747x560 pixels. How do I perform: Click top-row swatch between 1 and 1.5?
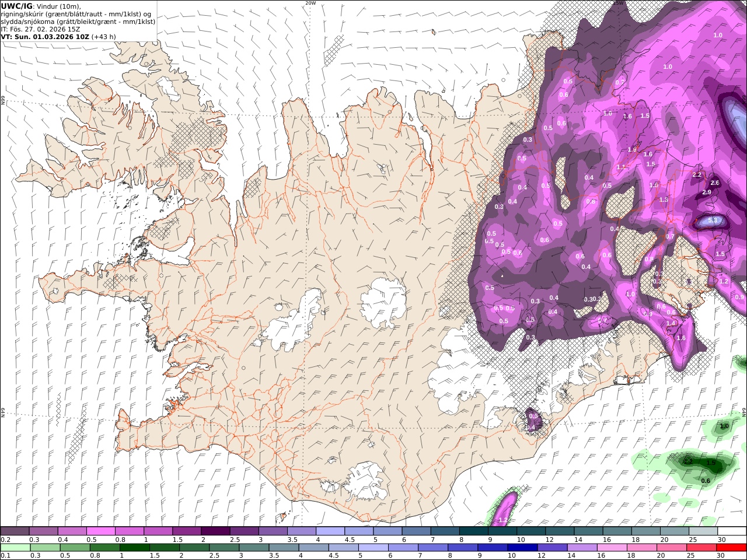point(158,531)
